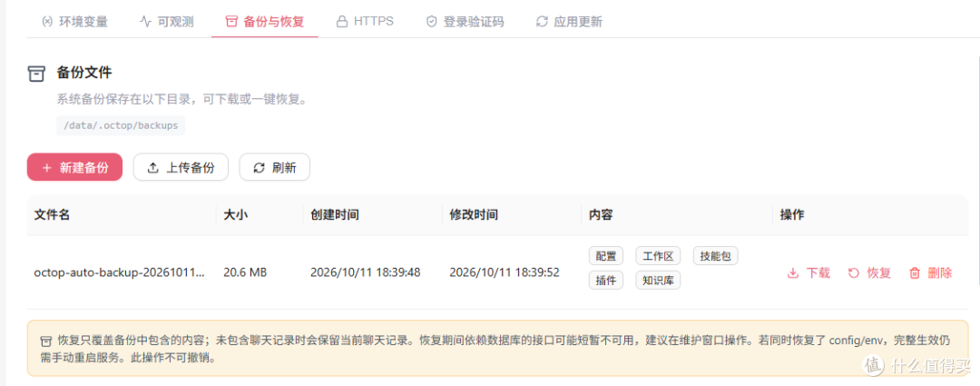Click the trash can icon
The height and width of the screenshot is (386, 980).
click(915, 272)
